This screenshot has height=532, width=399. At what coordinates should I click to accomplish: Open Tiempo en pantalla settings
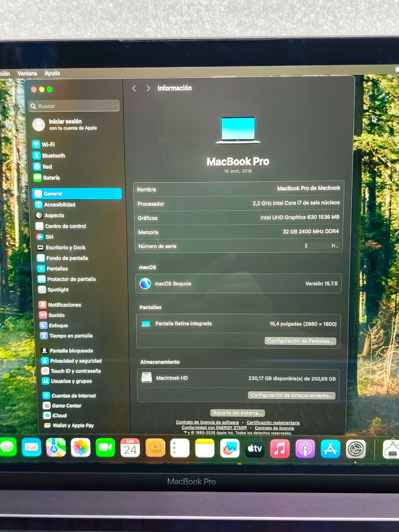pos(66,336)
